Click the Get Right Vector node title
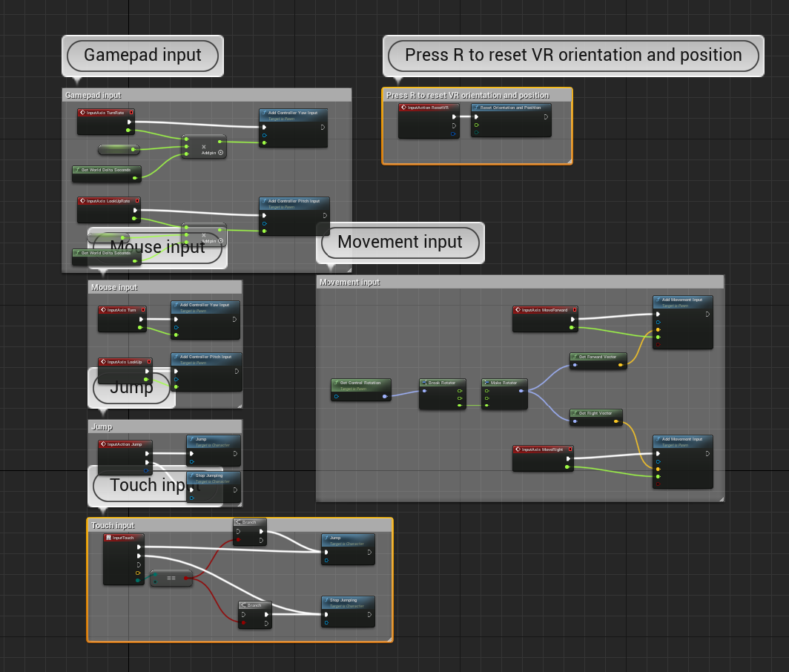The image size is (789, 672). tap(596, 413)
